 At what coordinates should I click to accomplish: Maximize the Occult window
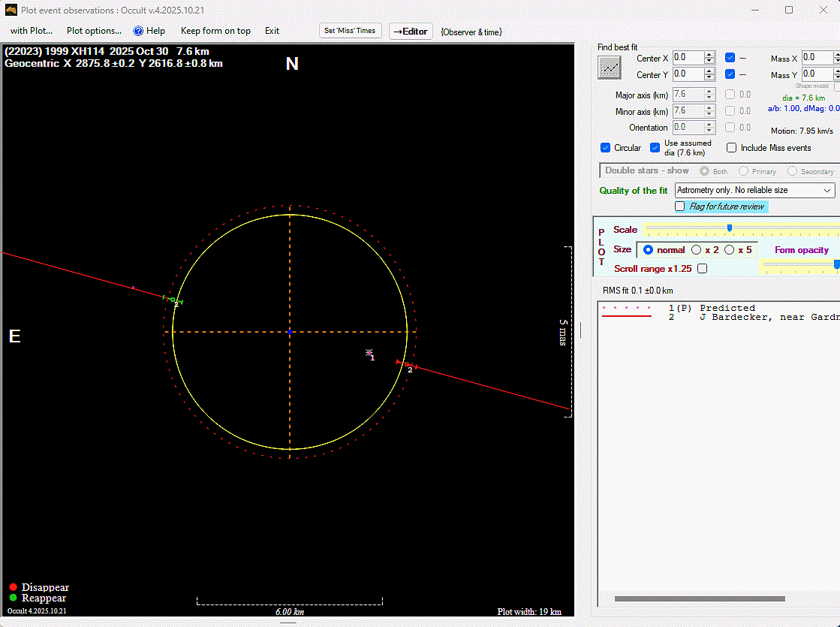tap(789, 11)
